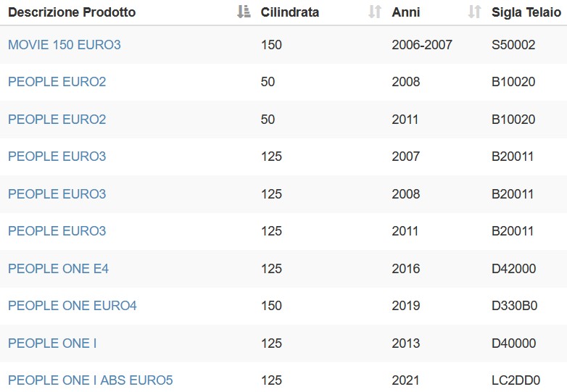Open the PEOPLE ONE EURO4 link
567x392 pixels.
click(x=73, y=306)
